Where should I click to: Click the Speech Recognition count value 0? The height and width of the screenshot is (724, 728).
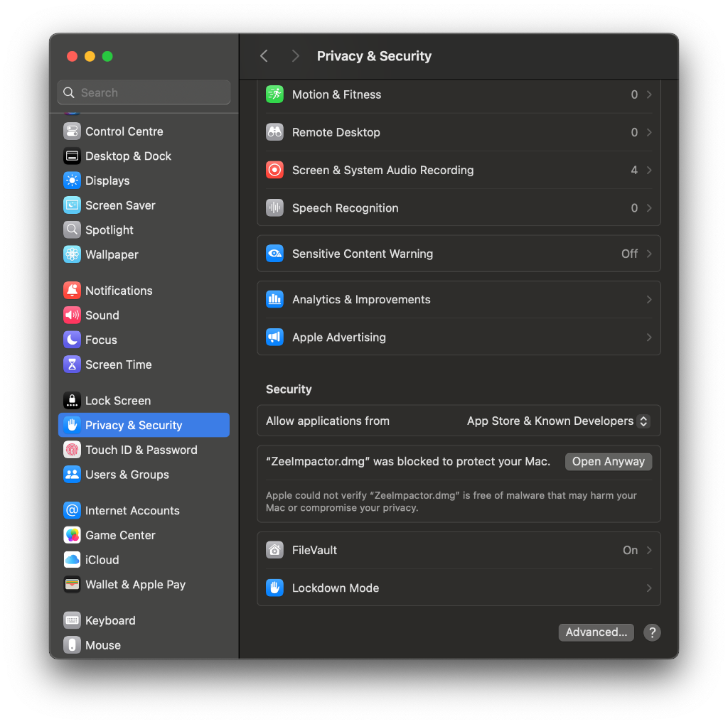pos(634,208)
